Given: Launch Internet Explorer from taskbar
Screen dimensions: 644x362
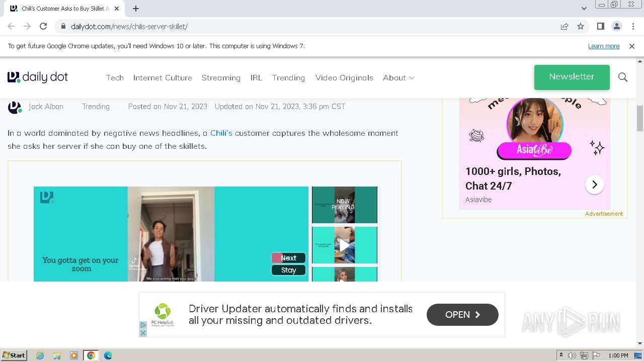Looking at the screenshot, I should click(x=40, y=355).
